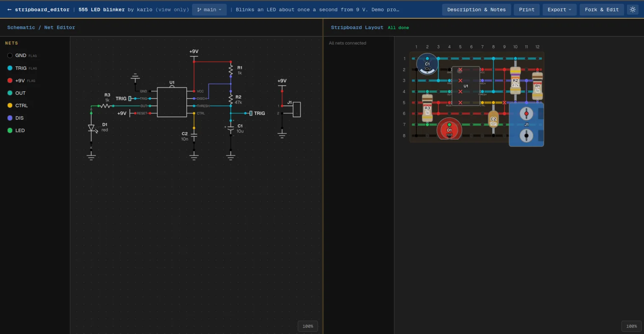Select the U1 555 chip in the schematic
This screenshot has height=334, width=644.
[x=172, y=102]
